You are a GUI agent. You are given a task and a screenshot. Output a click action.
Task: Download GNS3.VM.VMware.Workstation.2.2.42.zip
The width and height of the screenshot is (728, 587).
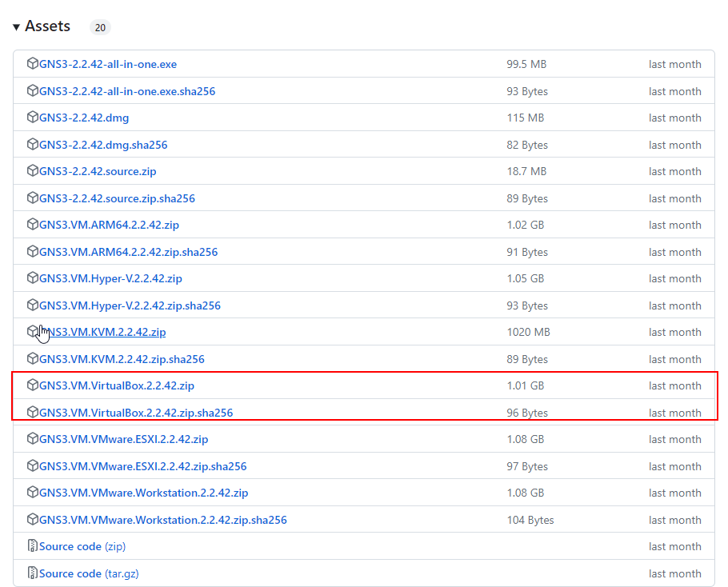pos(143,493)
